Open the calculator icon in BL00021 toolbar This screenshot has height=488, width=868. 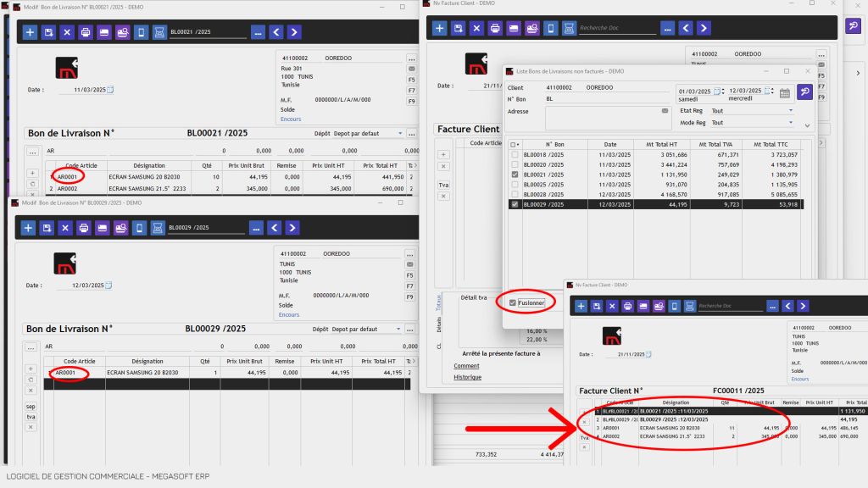pyautogui.click(x=159, y=32)
